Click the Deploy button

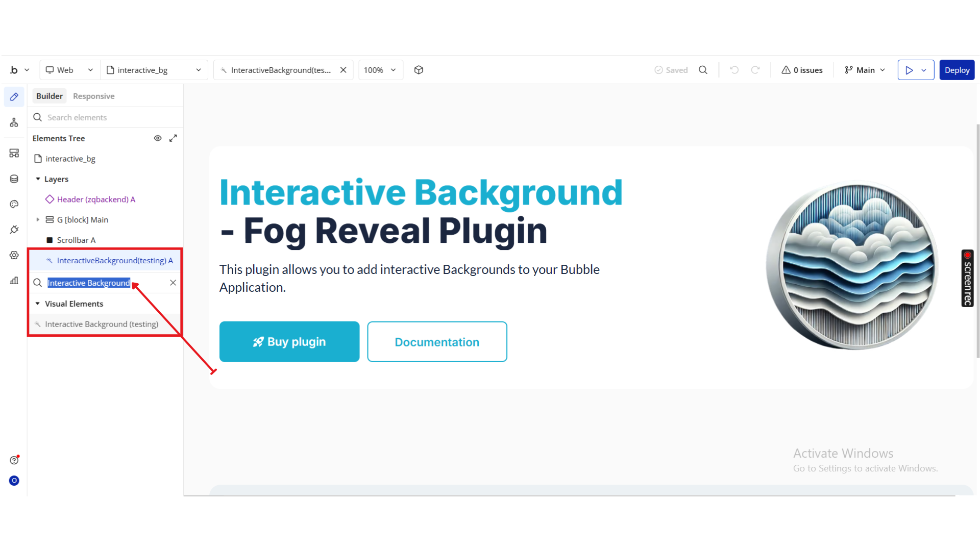coord(957,70)
